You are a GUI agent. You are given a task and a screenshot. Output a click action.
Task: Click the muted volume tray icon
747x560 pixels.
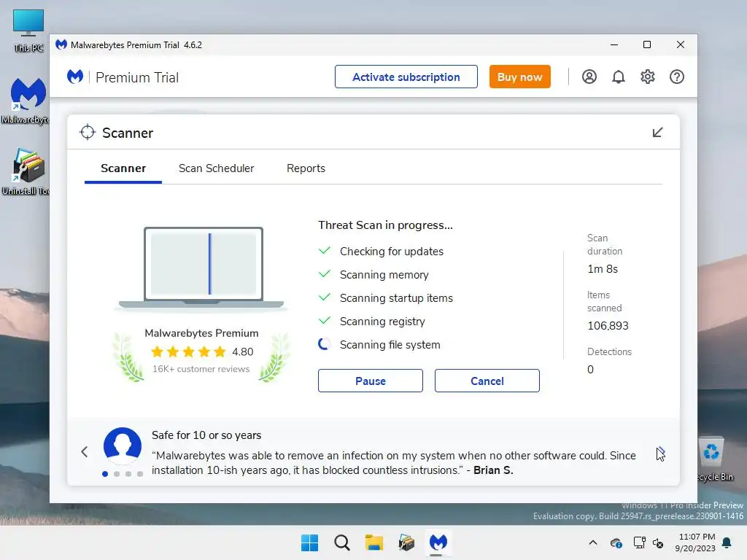(659, 542)
